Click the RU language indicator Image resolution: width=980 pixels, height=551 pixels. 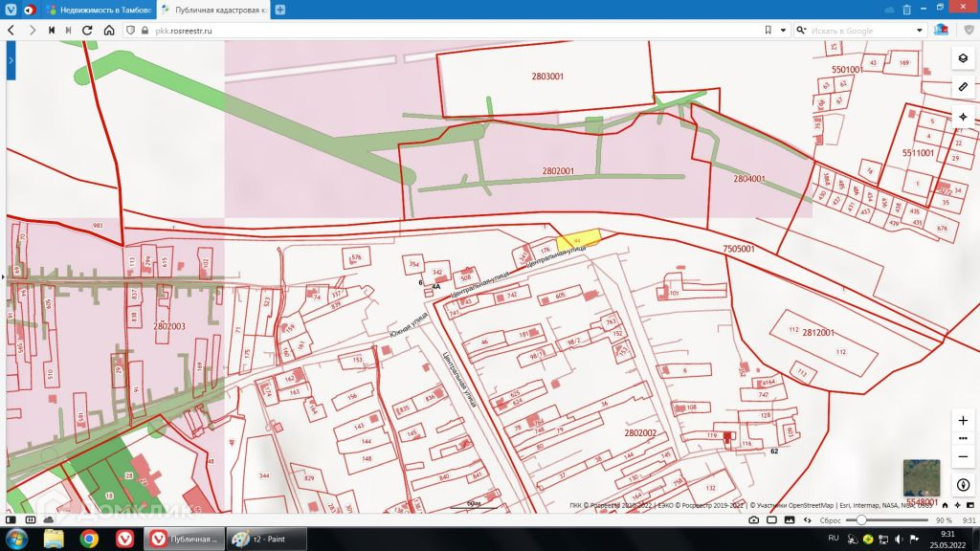click(834, 538)
